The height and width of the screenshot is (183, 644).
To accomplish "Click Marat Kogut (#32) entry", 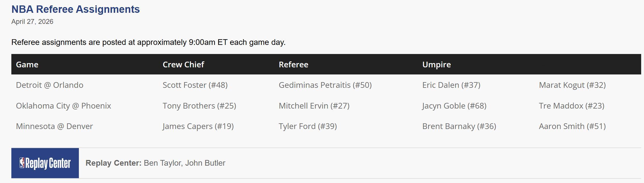I will click(572, 85).
